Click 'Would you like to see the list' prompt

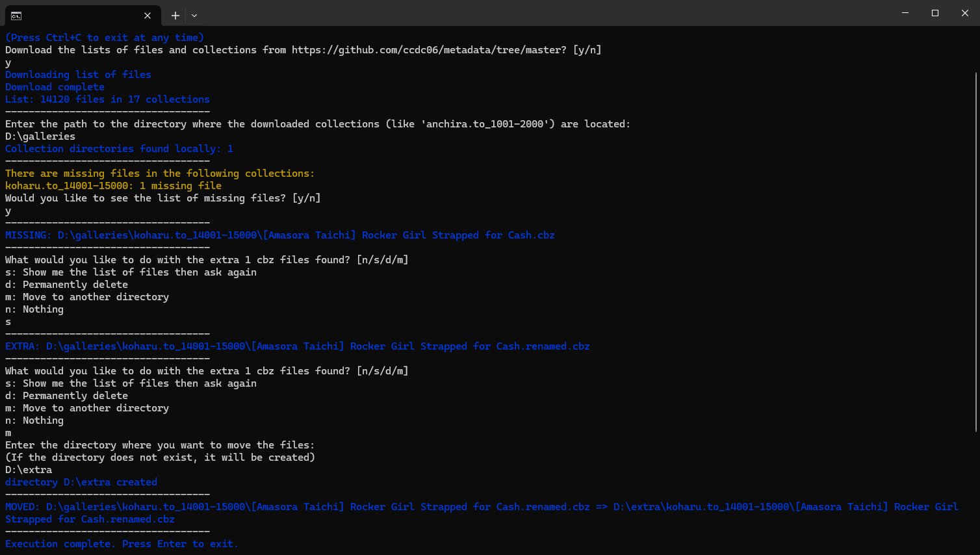(163, 198)
